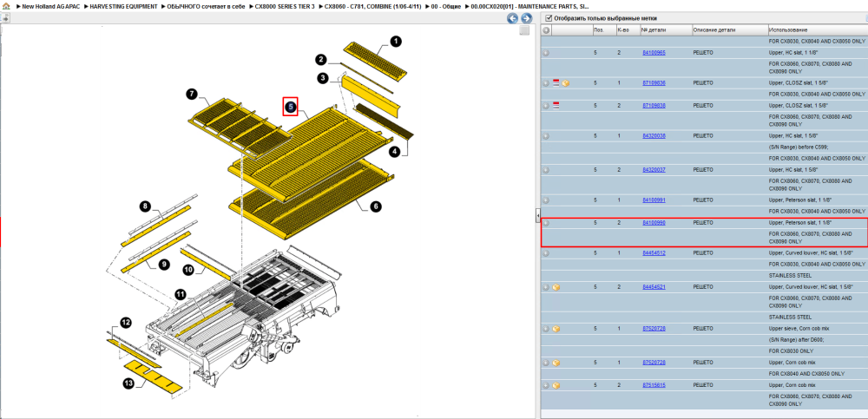Open part number link 87515815
This screenshot has width=868, height=419.
pos(654,385)
